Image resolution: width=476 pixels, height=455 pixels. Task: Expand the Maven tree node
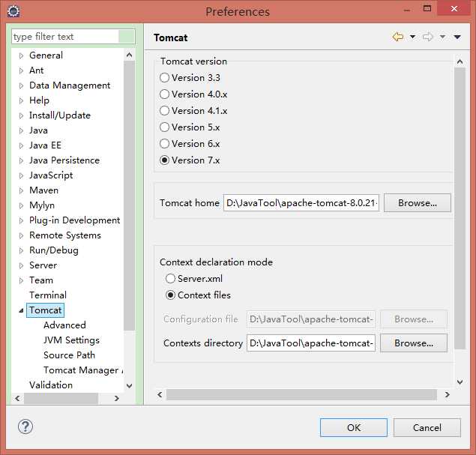21,190
